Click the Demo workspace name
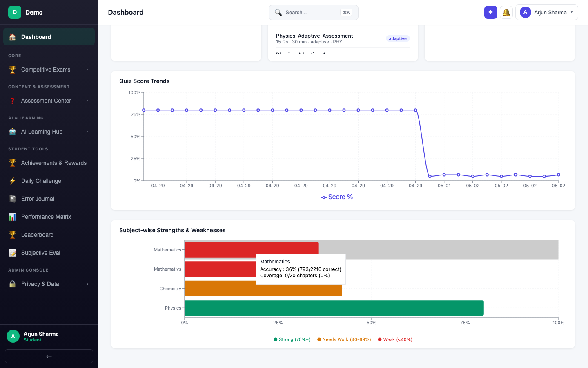 tap(34, 12)
